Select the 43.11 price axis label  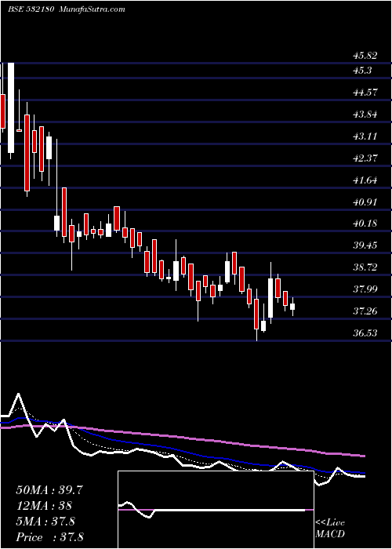coord(365,136)
